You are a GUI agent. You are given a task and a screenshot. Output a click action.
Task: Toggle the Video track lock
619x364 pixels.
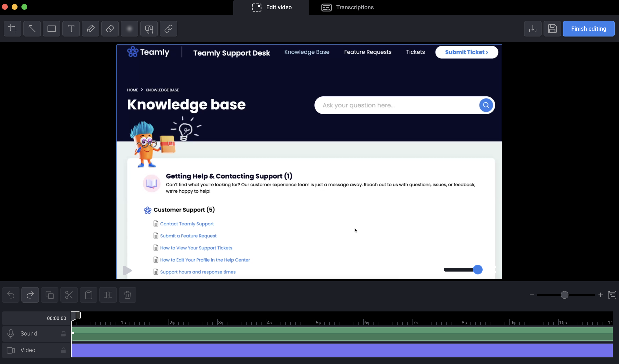[63, 350]
